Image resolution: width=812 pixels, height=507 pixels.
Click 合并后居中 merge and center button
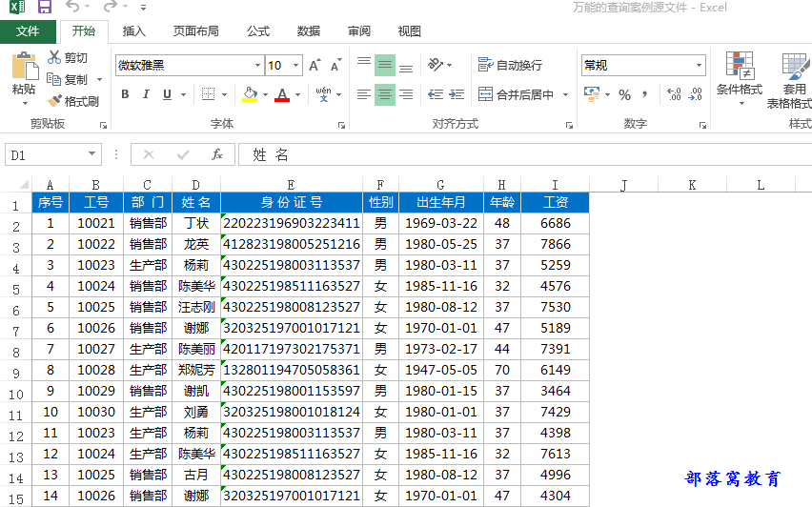pyautogui.click(x=517, y=94)
